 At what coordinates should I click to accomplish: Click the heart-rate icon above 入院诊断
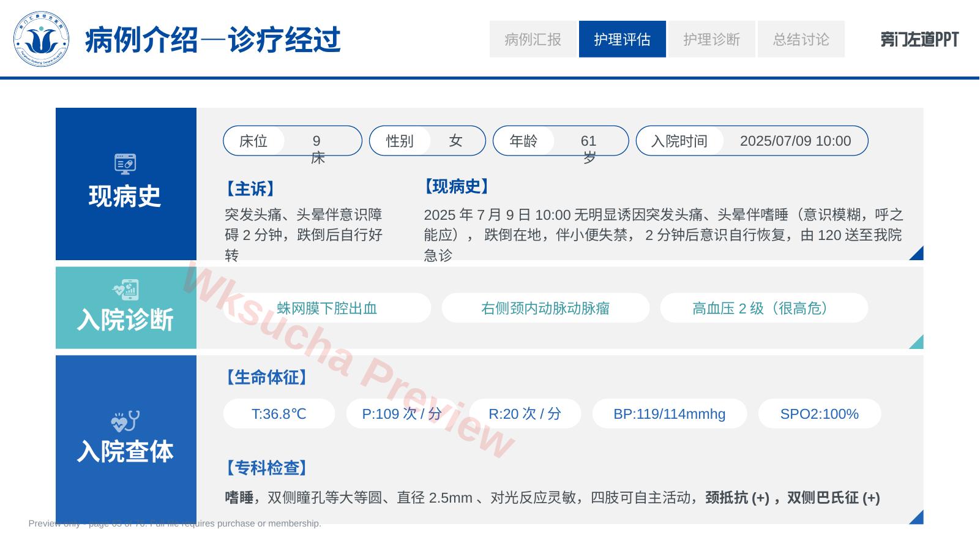[x=125, y=290]
